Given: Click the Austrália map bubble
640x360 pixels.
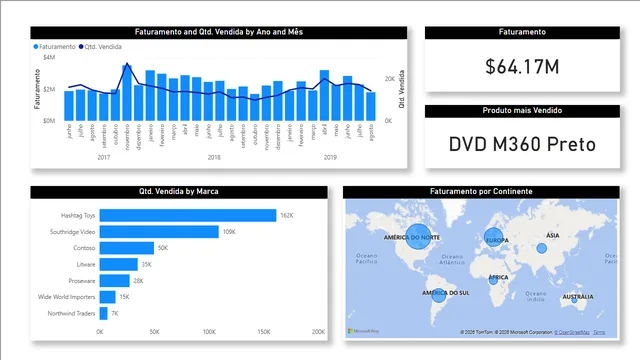Looking at the screenshot, I should [x=574, y=300].
